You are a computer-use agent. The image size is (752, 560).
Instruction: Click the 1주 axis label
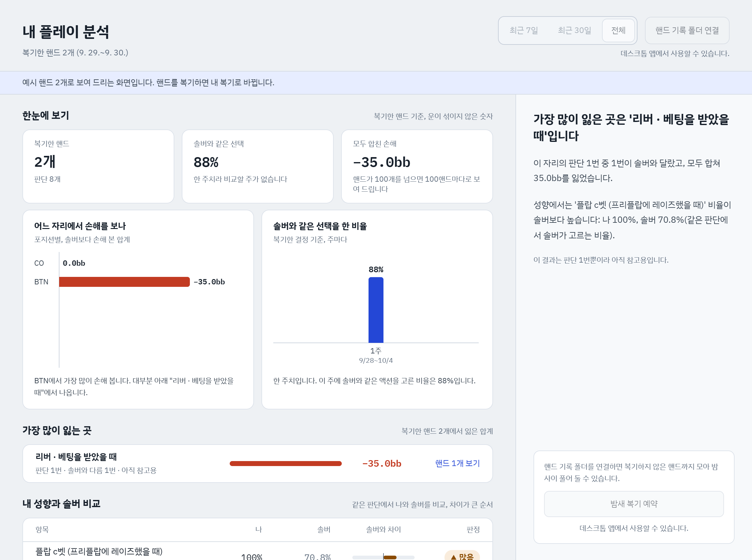pyautogui.click(x=376, y=351)
